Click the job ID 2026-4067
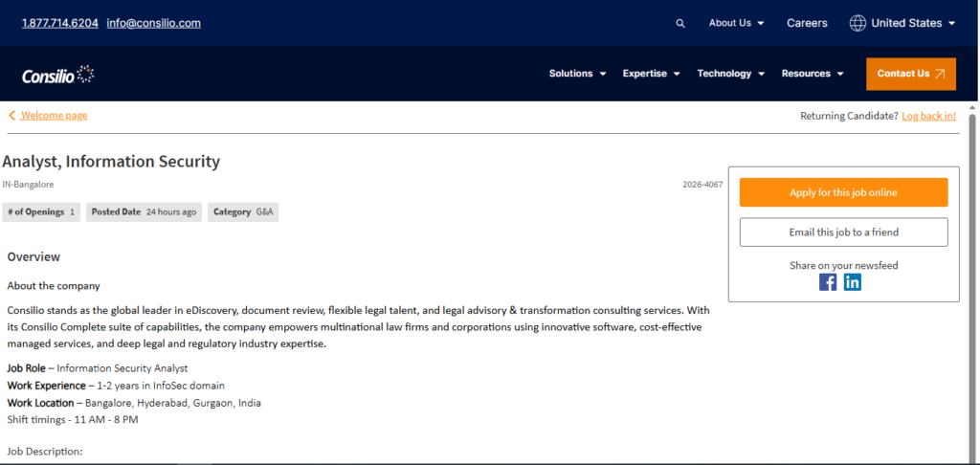Screen dimensions: 980x465 702,185
